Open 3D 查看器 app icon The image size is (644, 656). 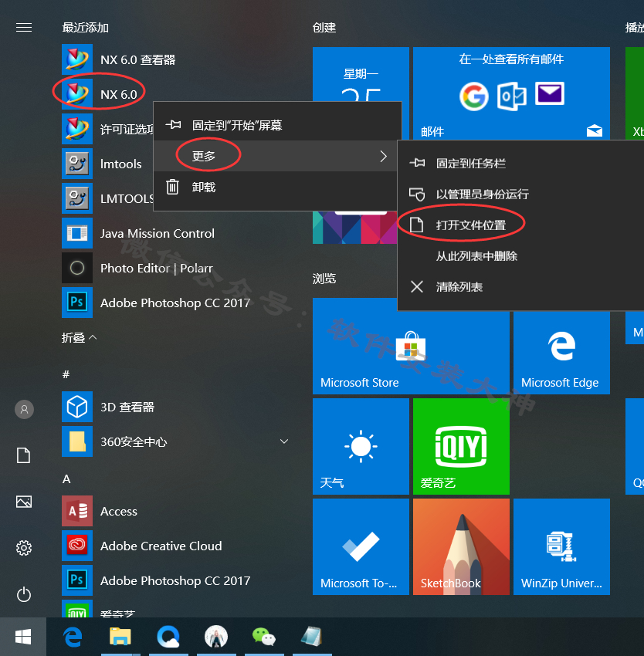[x=77, y=407]
